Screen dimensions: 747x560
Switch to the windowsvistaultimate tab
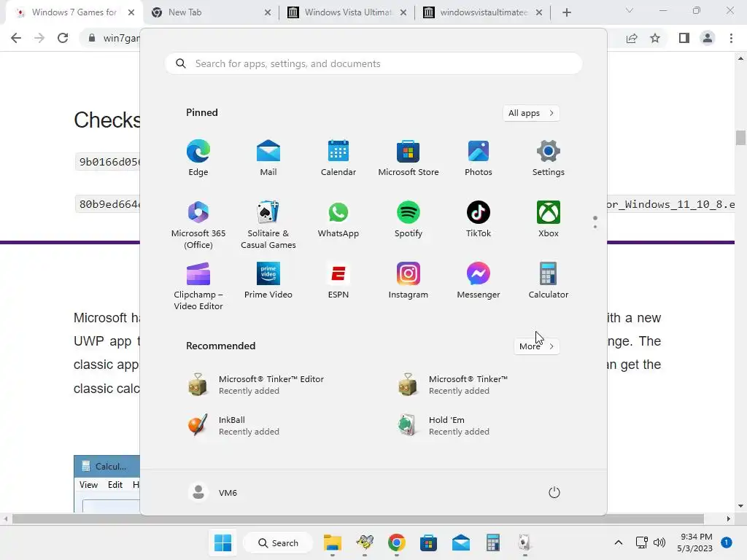click(x=482, y=12)
